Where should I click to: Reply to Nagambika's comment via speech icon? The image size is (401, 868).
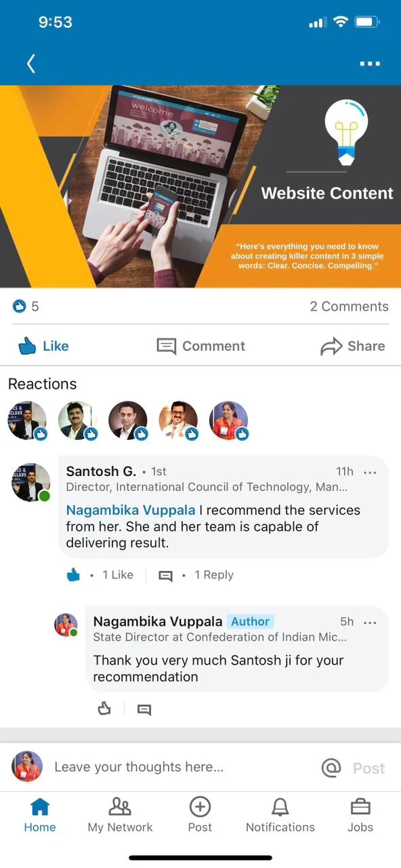(x=144, y=710)
